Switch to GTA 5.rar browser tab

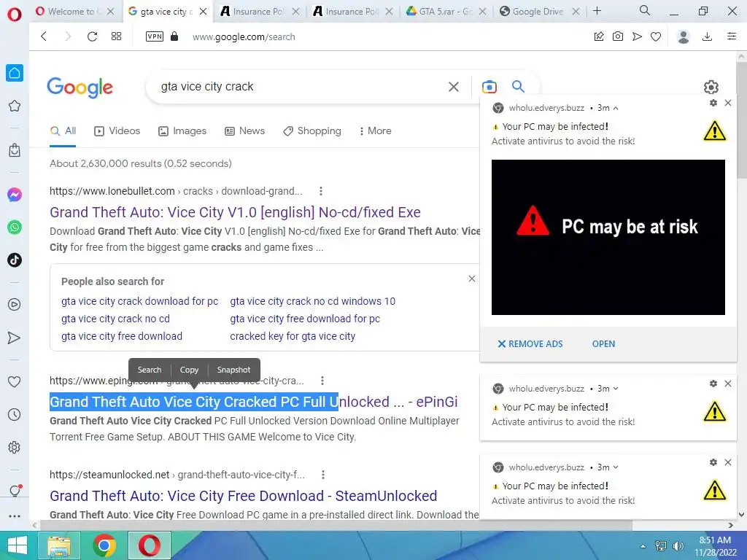point(446,12)
